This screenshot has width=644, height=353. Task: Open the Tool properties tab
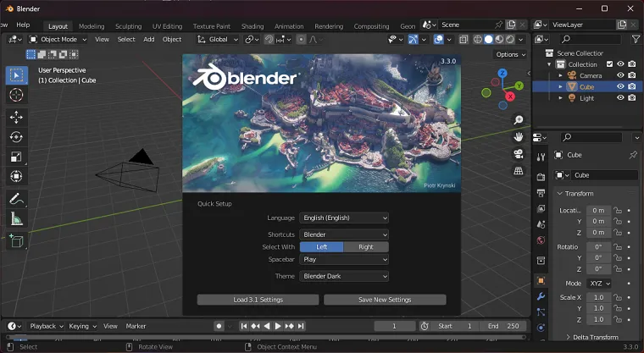(541, 157)
